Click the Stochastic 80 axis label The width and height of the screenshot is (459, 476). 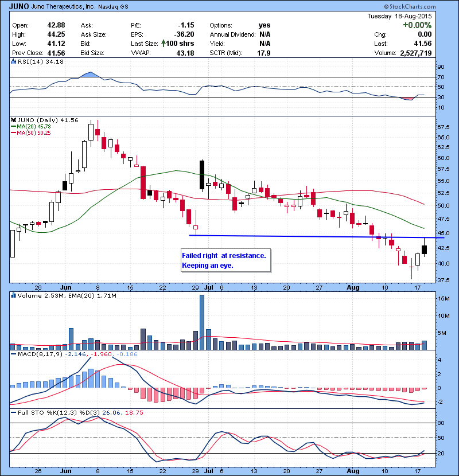click(441, 423)
